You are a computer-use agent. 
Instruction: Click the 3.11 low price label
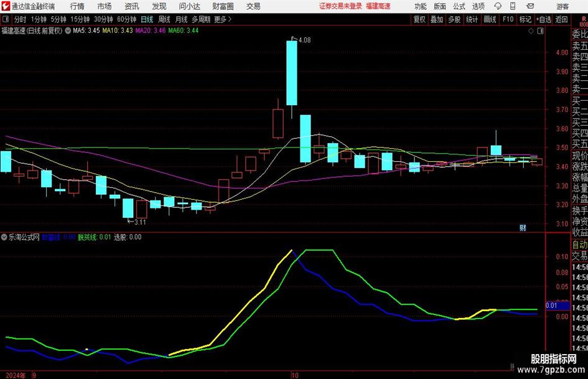[140, 222]
